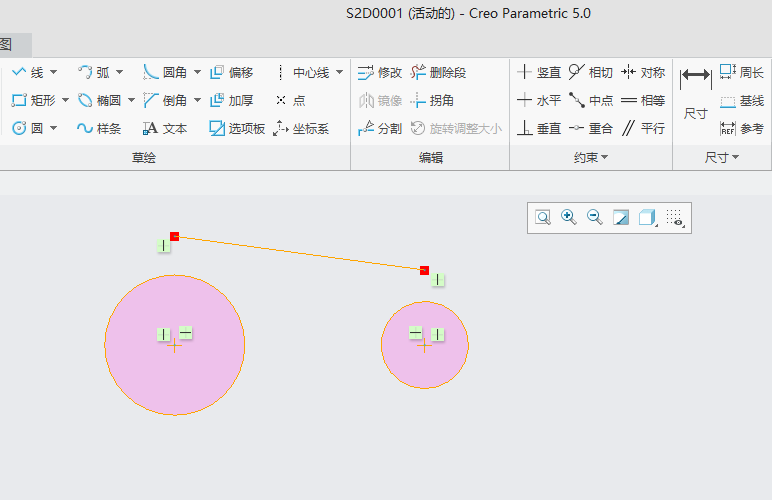772x500 pixels.
Task: Select the Rectangle (矩形) tool
Action: point(33,100)
